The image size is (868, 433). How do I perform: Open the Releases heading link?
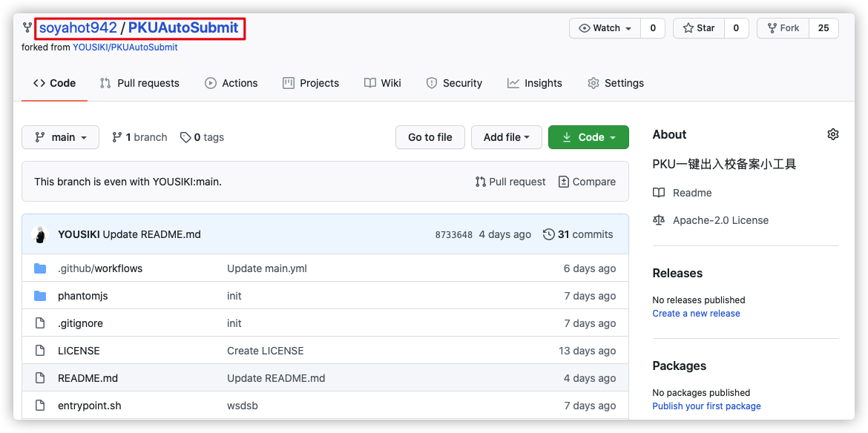[x=677, y=273]
